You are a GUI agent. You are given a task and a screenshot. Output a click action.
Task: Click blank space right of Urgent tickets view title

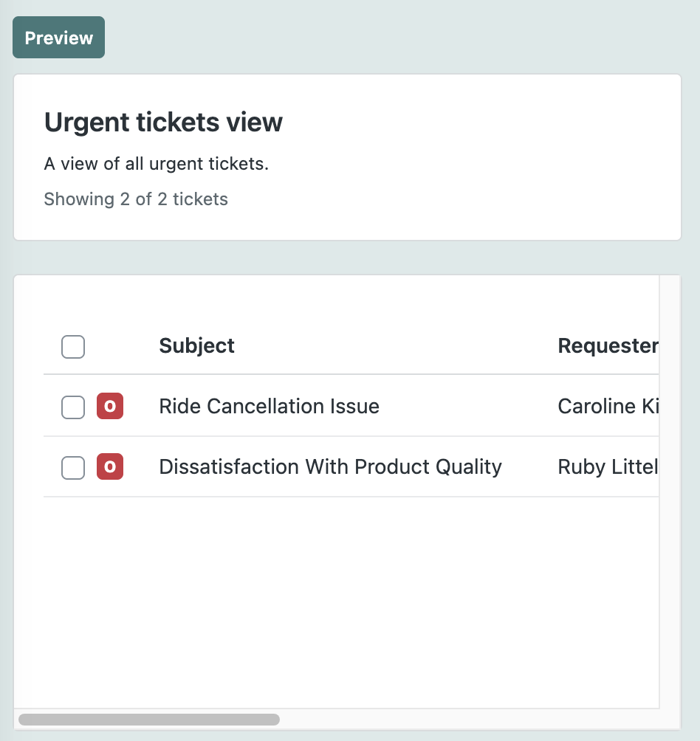[x=480, y=123]
